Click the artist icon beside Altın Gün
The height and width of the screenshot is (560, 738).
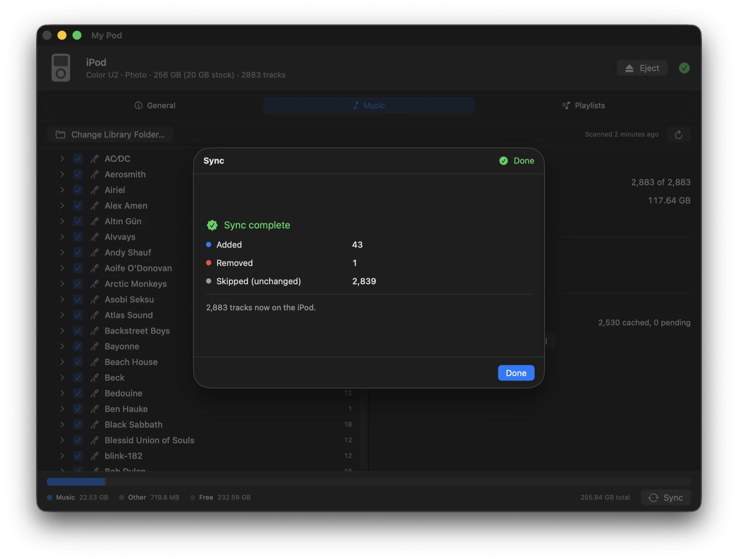click(x=95, y=221)
